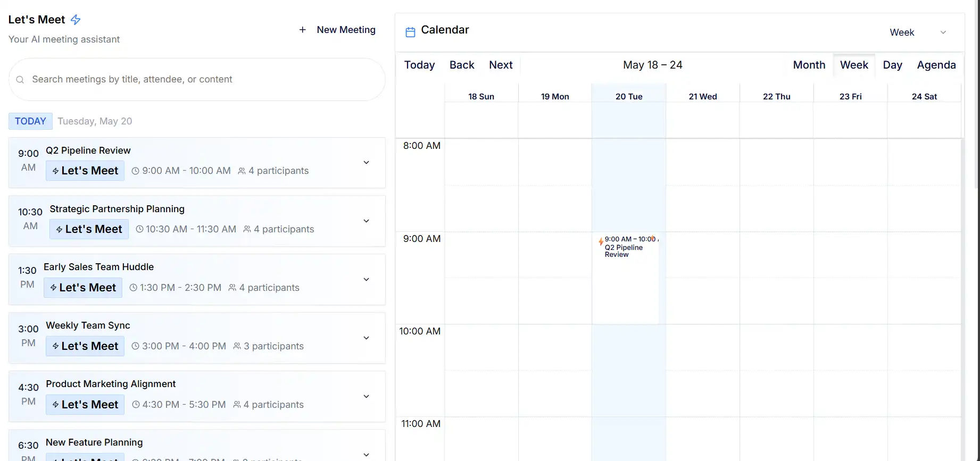Click the plus icon before New Meeting
Image resolution: width=980 pixels, height=461 pixels.
302,30
